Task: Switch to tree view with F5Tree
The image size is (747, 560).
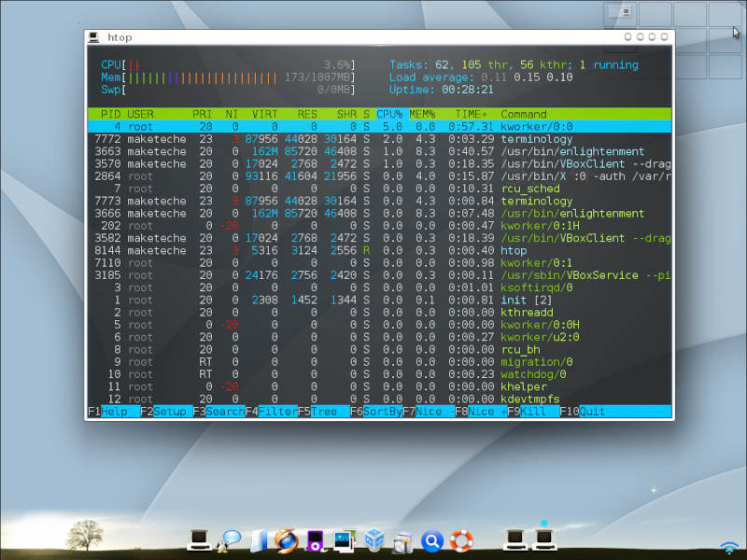Action: click(x=317, y=411)
